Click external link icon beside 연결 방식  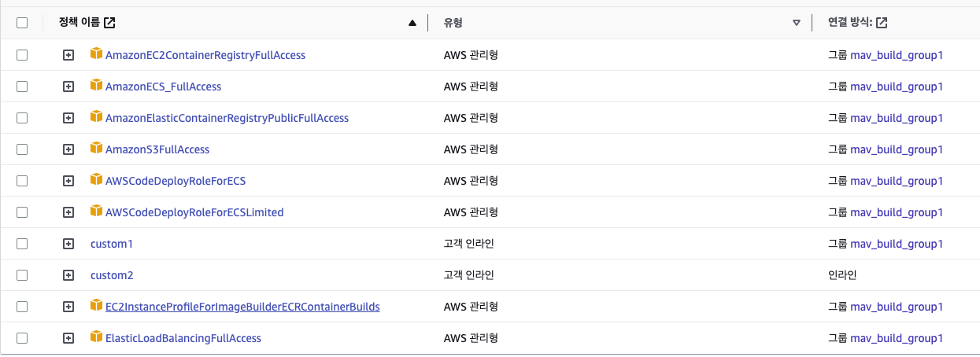pos(882,23)
